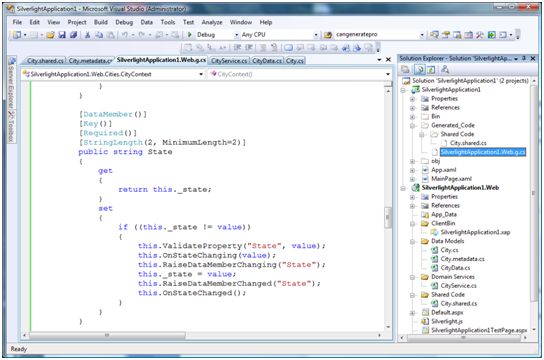The image size is (544, 360).
Task: Click the Properties icon in Solution Explorer toolbar
Action: point(405,69)
